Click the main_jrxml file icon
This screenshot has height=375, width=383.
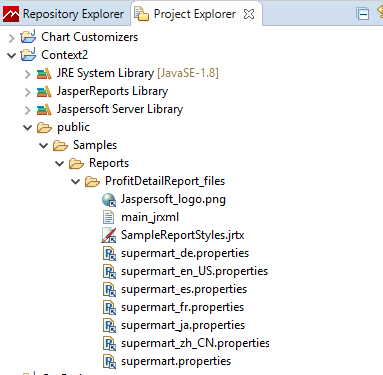[x=109, y=217]
